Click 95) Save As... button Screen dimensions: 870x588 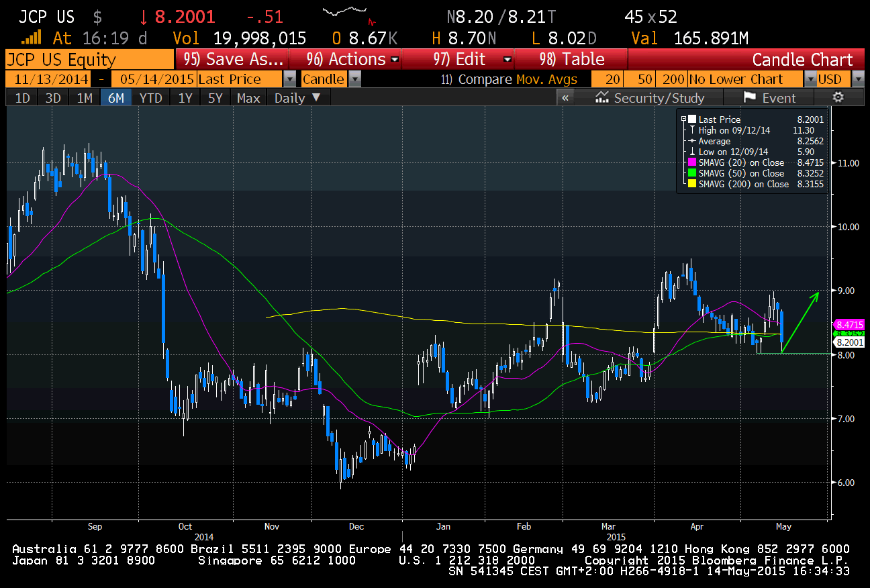234,60
